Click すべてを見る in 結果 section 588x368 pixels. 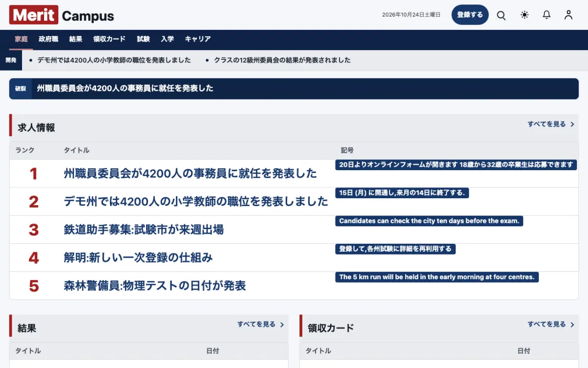257,324
